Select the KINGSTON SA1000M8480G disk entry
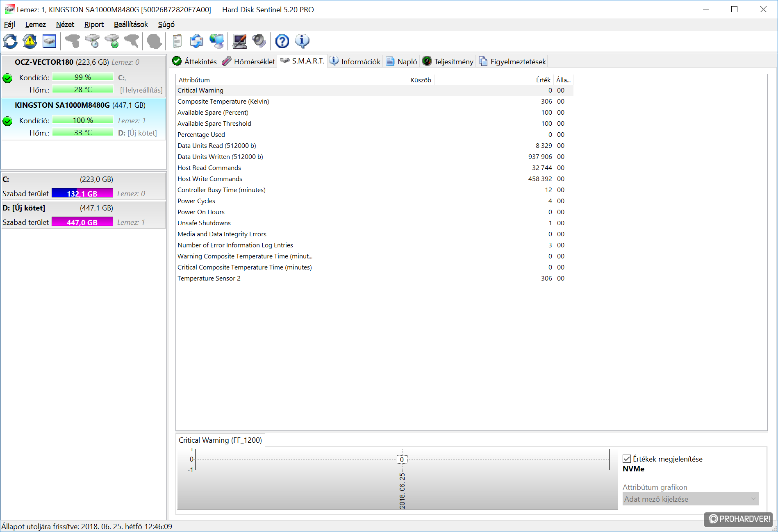 (84, 118)
